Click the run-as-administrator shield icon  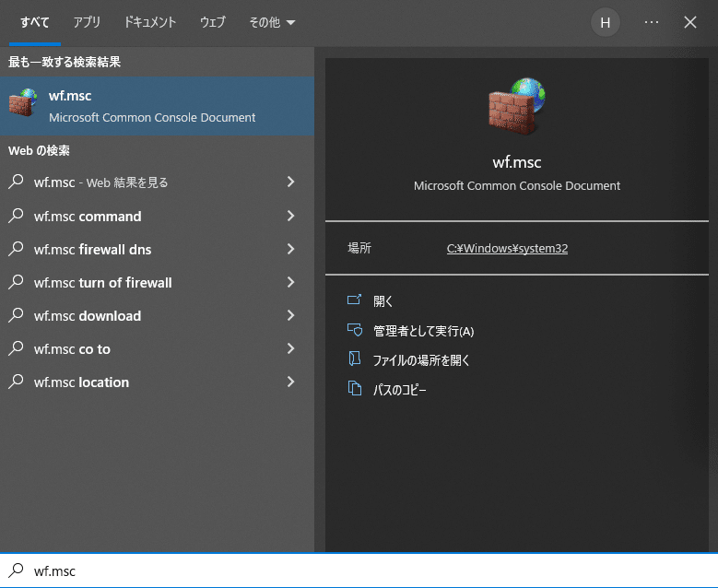(x=355, y=330)
